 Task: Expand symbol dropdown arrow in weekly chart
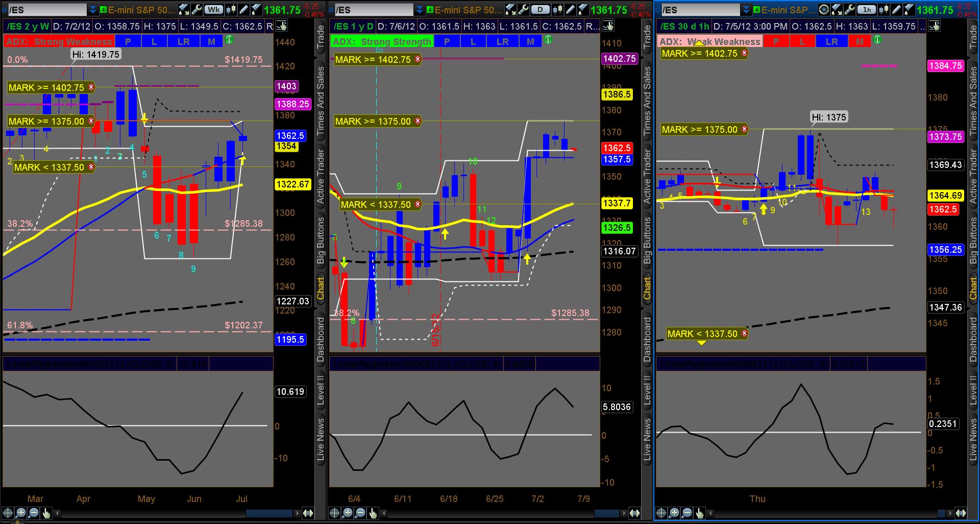point(93,10)
